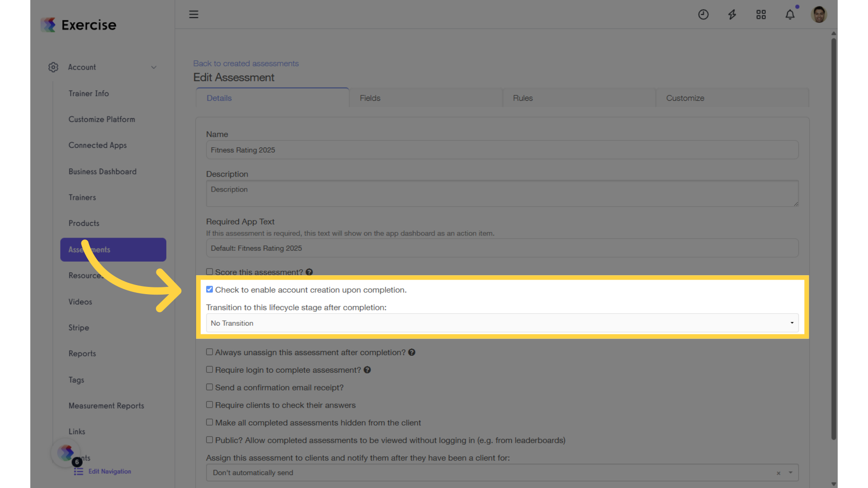Screen dimensions: 868x488
Task: Open Videos in sidebar
Action: click(x=80, y=302)
